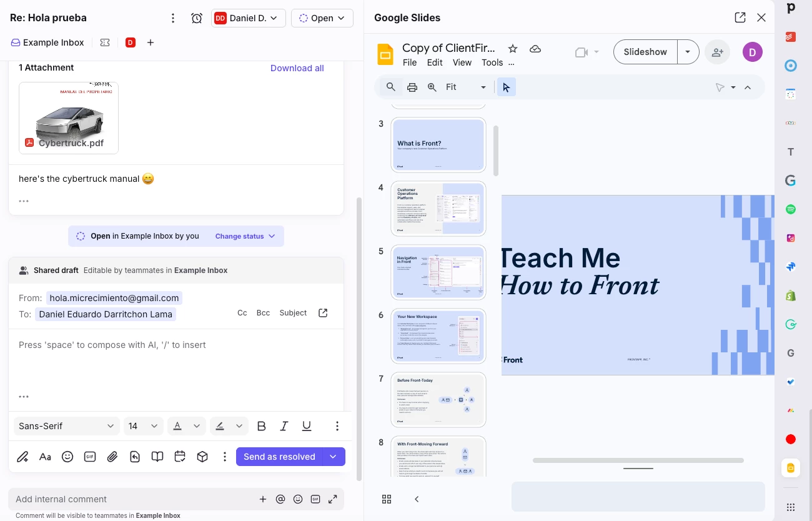Search the menus with magnifier icon
The width and height of the screenshot is (812, 521).
390,87
